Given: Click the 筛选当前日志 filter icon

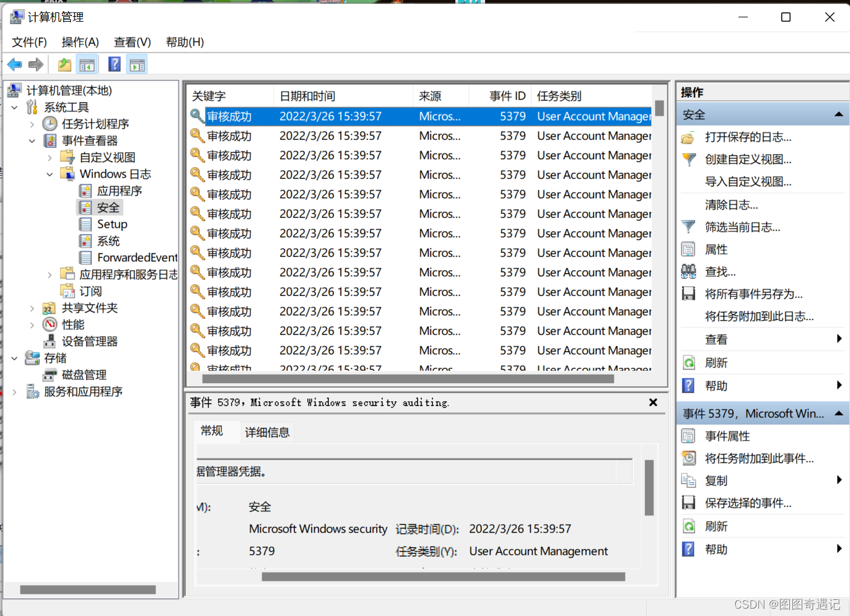Looking at the screenshot, I should pyautogui.click(x=688, y=227).
